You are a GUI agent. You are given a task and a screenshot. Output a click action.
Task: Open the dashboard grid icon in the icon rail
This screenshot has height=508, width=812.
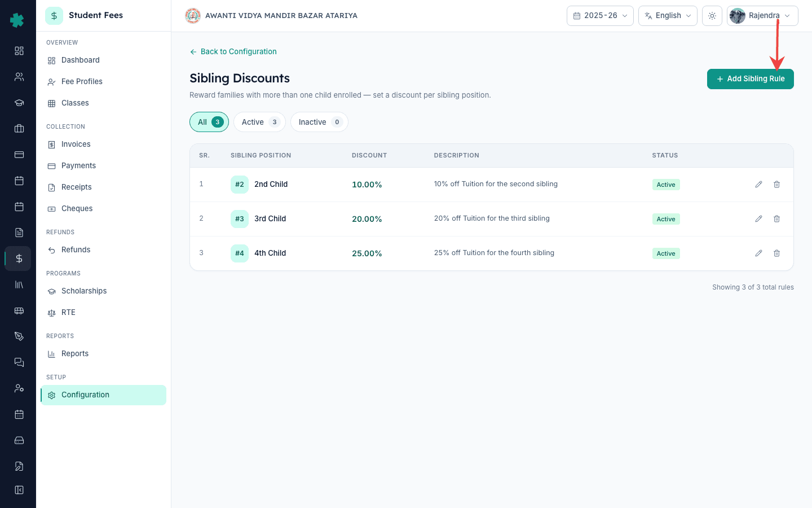19,51
